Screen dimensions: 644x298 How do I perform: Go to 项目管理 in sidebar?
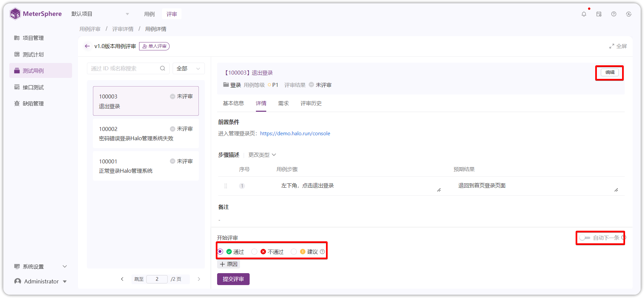click(40, 38)
